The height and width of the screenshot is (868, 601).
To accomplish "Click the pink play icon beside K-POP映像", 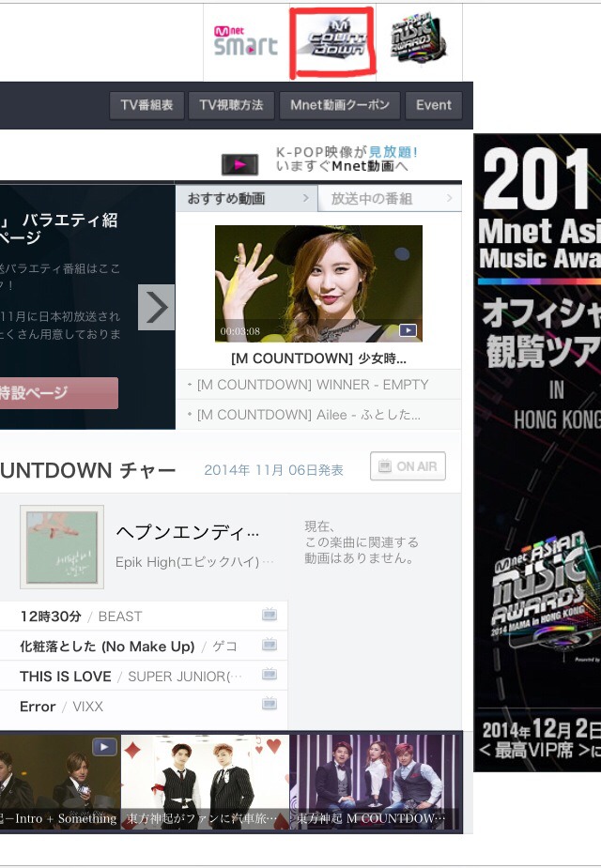I will pyautogui.click(x=239, y=164).
